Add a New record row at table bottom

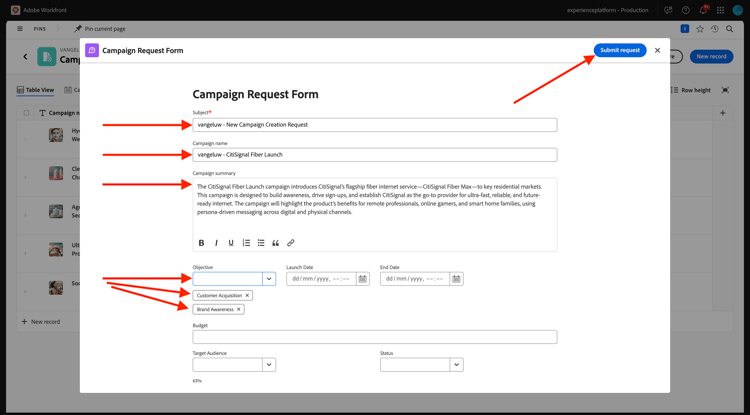[x=41, y=322]
